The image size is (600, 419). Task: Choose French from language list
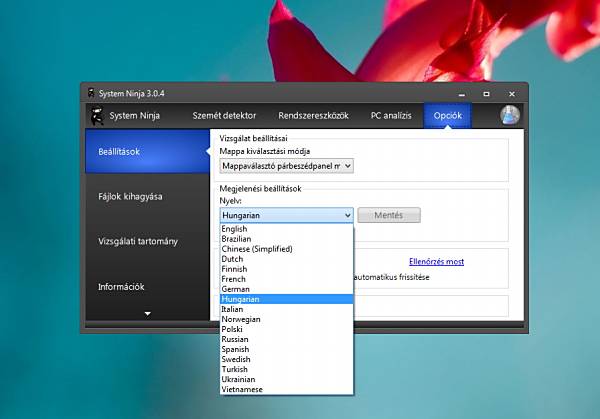(x=287, y=279)
